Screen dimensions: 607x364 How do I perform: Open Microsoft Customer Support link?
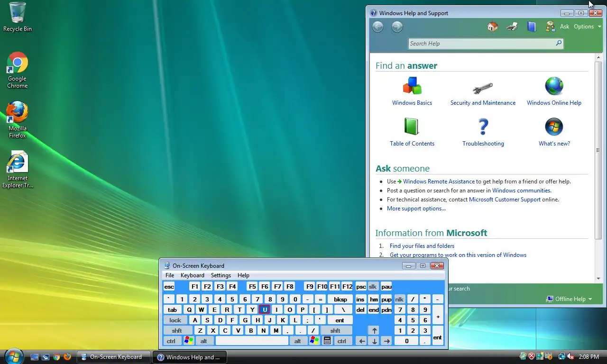coord(505,199)
